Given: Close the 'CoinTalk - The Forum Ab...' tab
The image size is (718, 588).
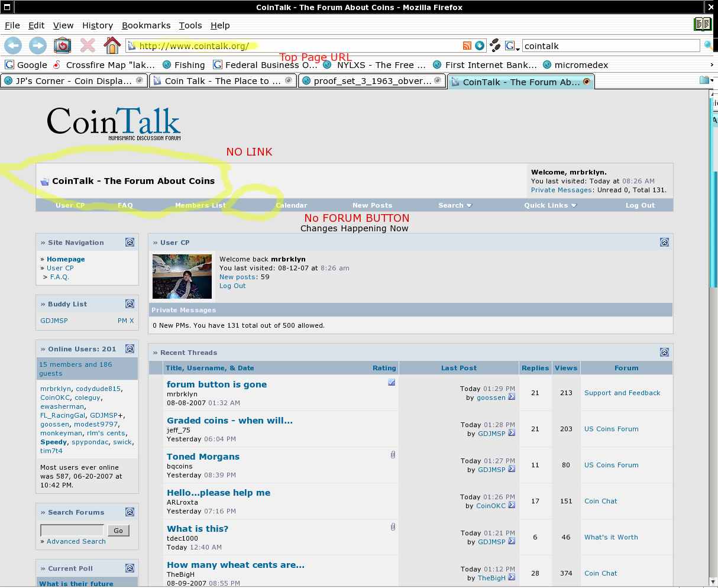Looking at the screenshot, I should [x=587, y=81].
